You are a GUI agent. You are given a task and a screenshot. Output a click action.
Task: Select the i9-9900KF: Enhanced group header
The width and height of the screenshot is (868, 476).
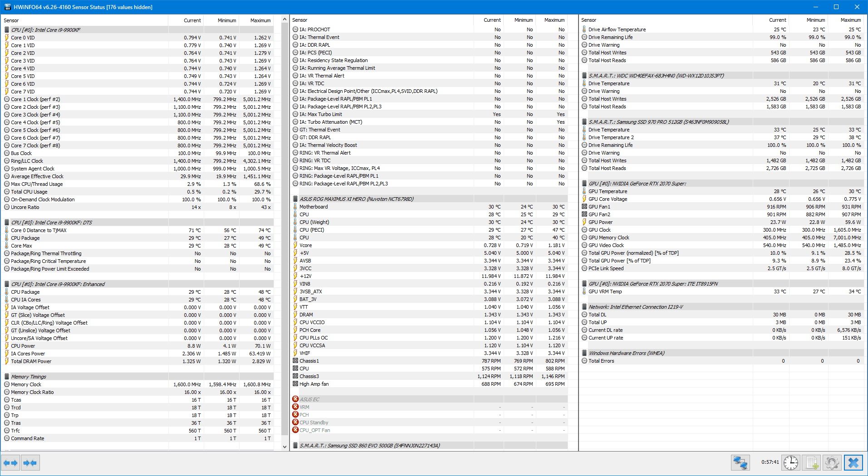[139, 284]
